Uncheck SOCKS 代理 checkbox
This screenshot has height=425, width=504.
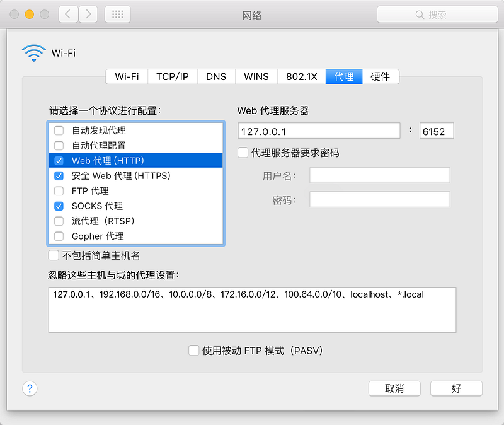point(59,206)
